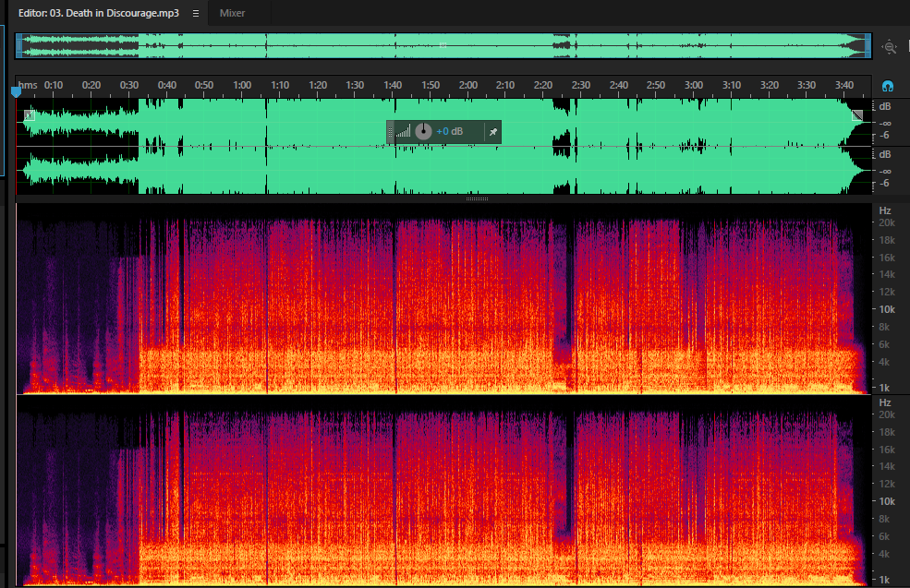
Task: Toggle the blue snapping magnet icon
Action: [888, 87]
